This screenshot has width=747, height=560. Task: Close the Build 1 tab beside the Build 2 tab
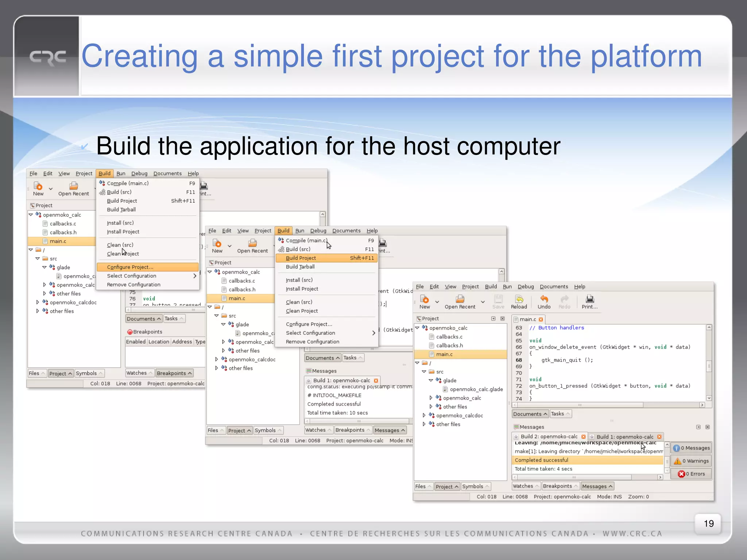[659, 437]
